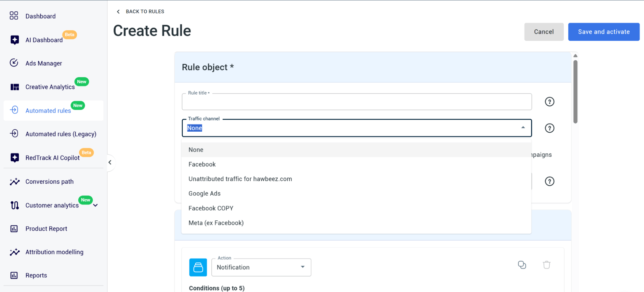644x292 pixels.
Task: Expand Customer analytics submenu chevron
Action: [x=95, y=205]
